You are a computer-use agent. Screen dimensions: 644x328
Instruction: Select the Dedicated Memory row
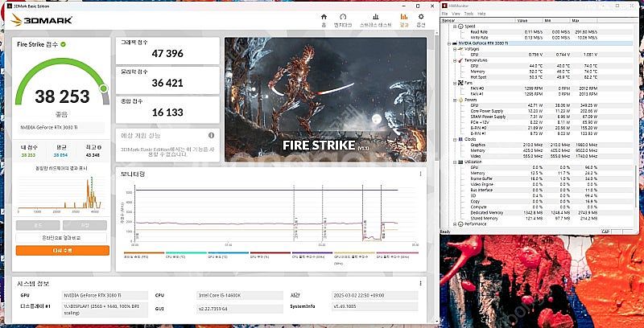tap(538, 213)
